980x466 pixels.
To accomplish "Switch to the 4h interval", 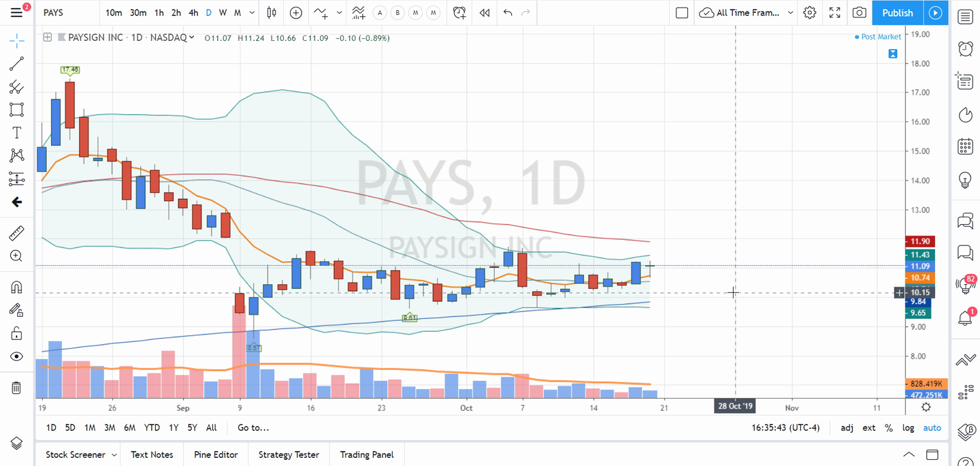I will 194,12.
